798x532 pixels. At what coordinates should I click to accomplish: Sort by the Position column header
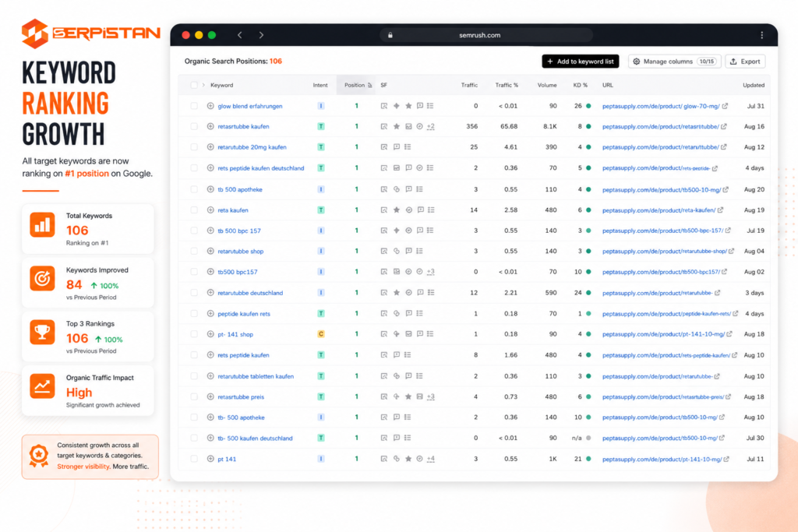click(355, 85)
